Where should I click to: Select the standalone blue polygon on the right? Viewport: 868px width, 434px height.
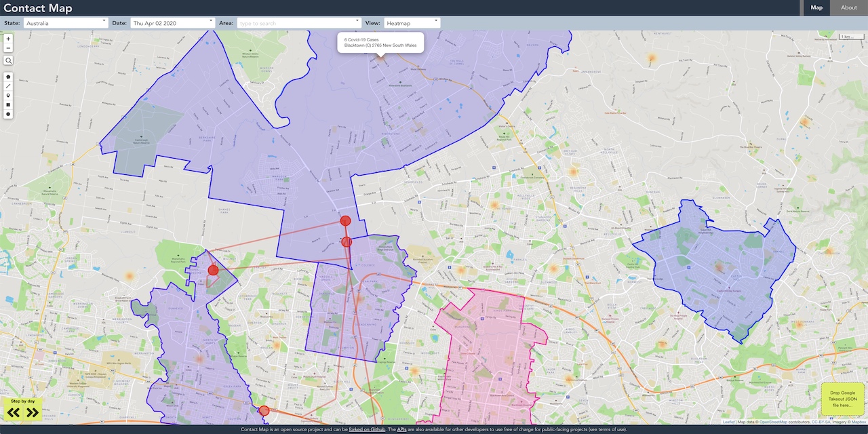[x=715, y=271]
